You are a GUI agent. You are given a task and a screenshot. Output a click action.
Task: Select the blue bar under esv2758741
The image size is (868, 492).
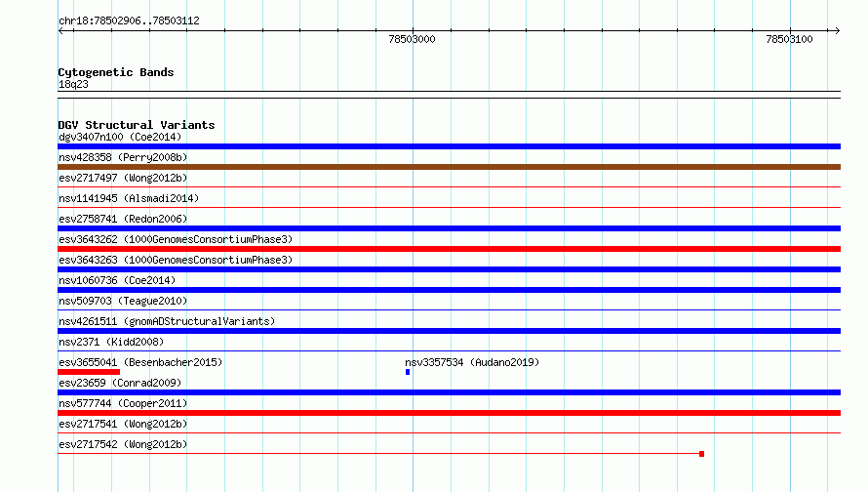[449, 228]
